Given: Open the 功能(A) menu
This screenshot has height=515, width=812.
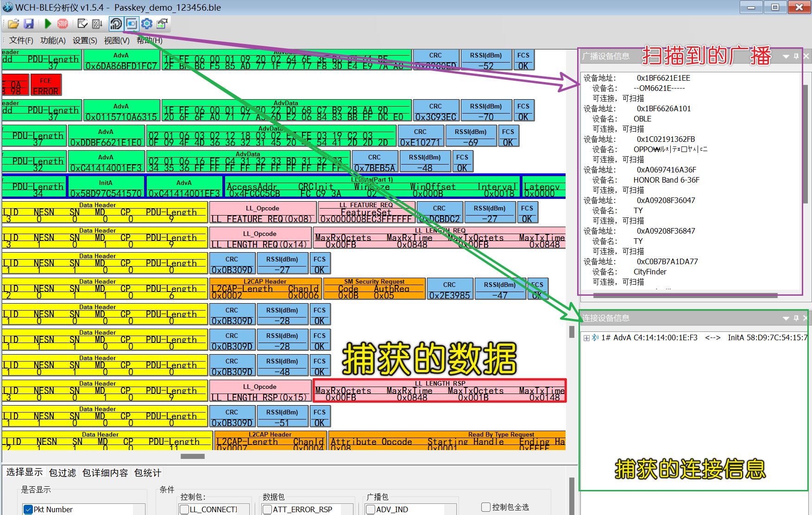Looking at the screenshot, I should [x=53, y=40].
